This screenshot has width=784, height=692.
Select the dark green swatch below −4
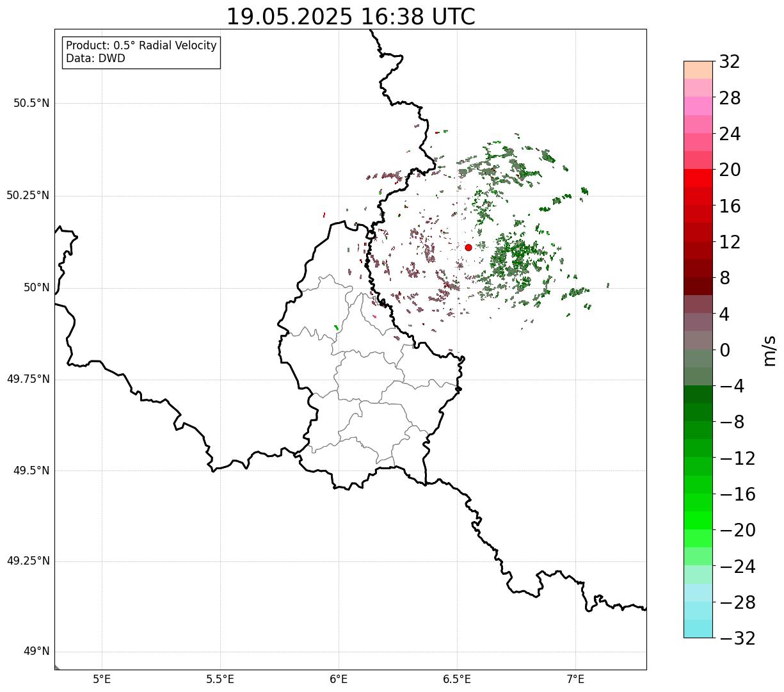pos(698,394)
